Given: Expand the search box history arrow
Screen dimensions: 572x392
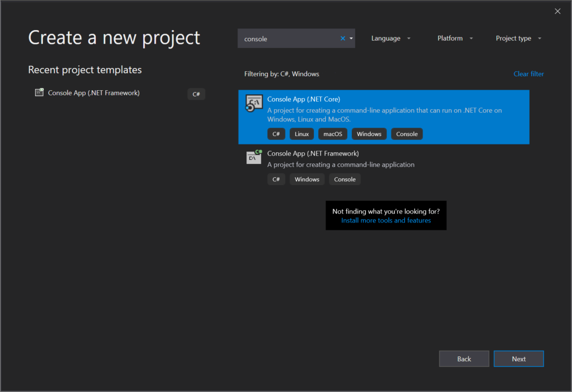Looking at the screenshot, I should point(351,38).
